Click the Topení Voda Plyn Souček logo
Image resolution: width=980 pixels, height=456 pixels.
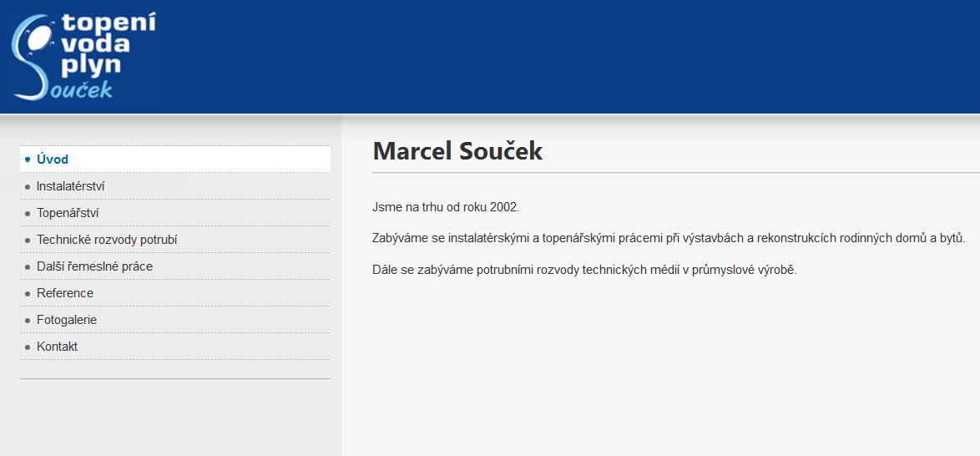(83, 56)
